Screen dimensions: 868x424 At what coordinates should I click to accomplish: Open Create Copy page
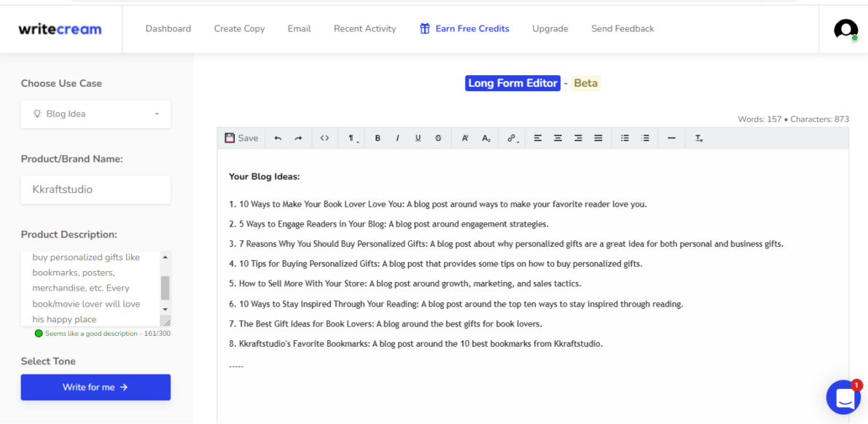240,29
